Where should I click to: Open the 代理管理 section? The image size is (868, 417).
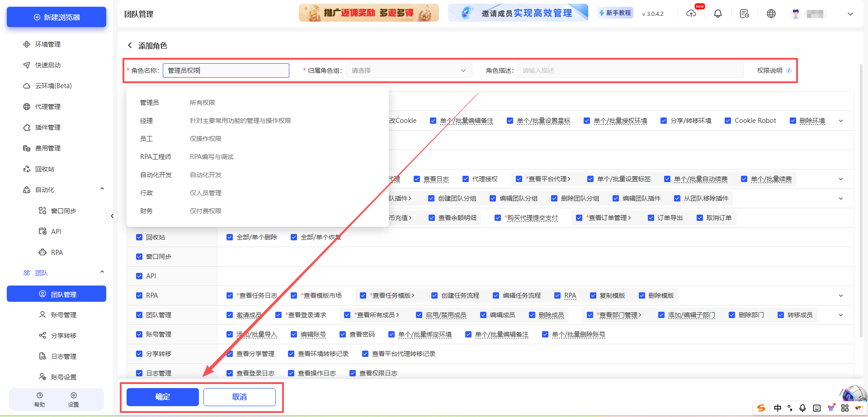pos(48,106)
